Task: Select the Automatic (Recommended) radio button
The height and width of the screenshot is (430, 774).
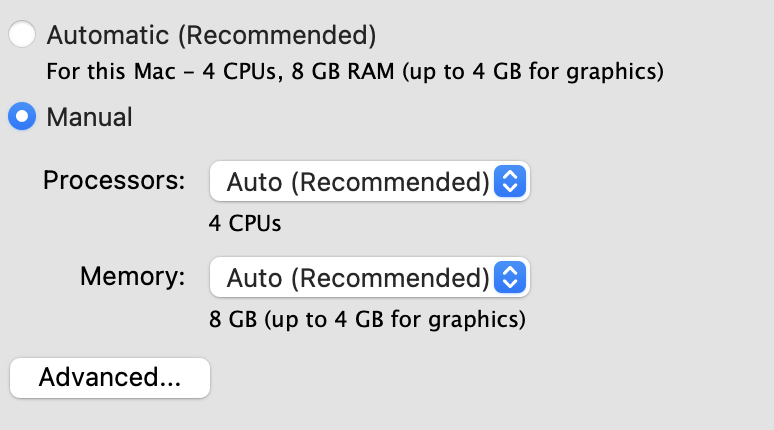Action: [22, 36]
